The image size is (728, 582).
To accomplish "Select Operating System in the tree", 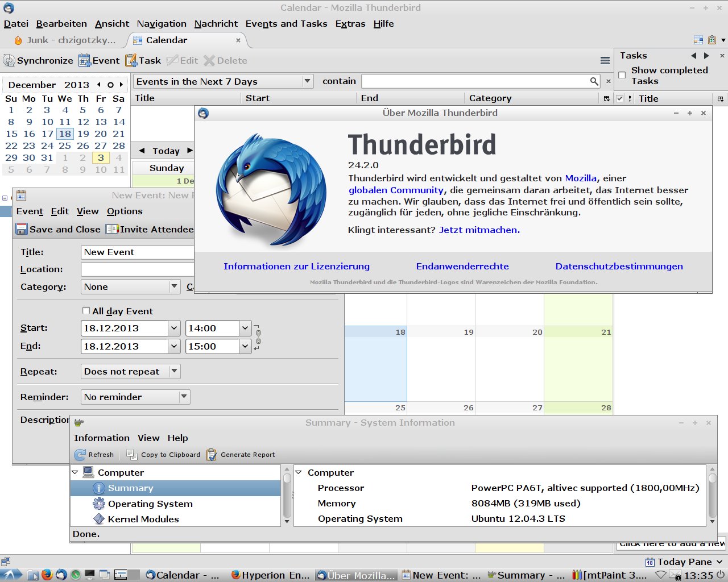I will (x=150, y=504).
